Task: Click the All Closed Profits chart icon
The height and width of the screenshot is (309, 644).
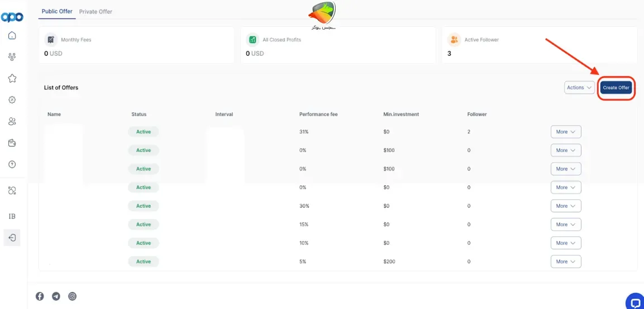Action: (x=252, y=40)
